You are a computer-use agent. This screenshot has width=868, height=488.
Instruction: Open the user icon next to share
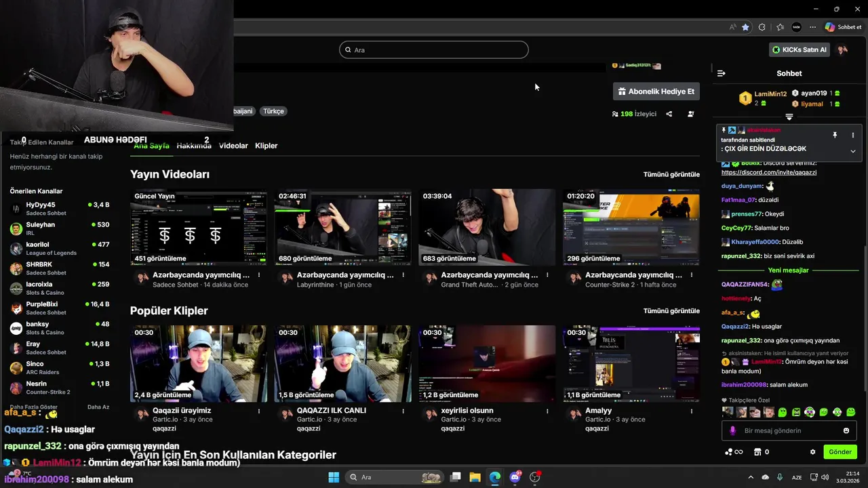pos(690,114)
